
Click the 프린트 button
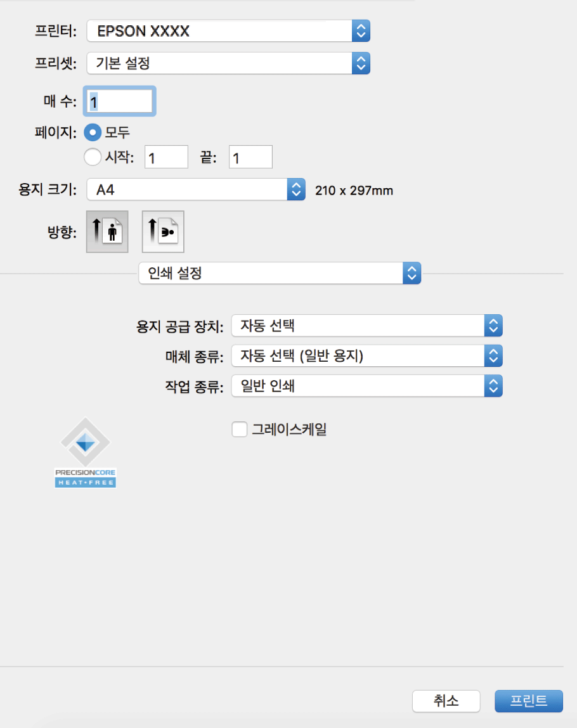click(529, 701)
